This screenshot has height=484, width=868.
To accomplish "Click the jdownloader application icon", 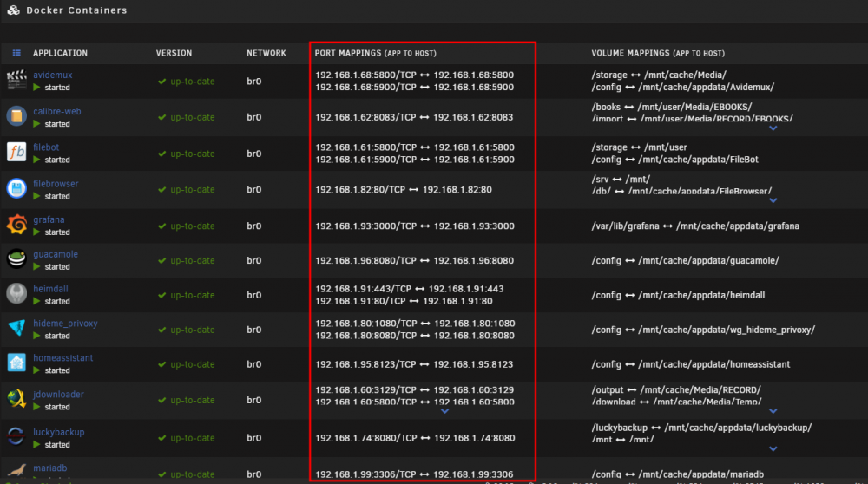I will tap(16, 399).
